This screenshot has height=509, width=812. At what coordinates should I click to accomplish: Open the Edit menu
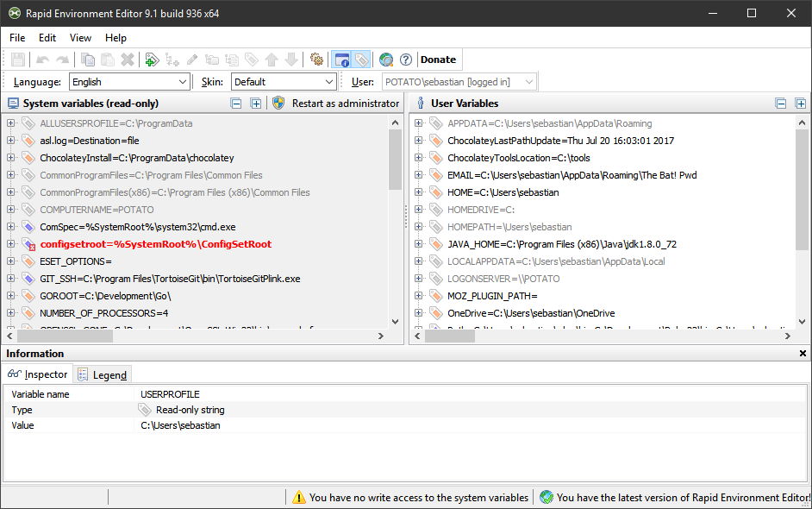[47, 38]
